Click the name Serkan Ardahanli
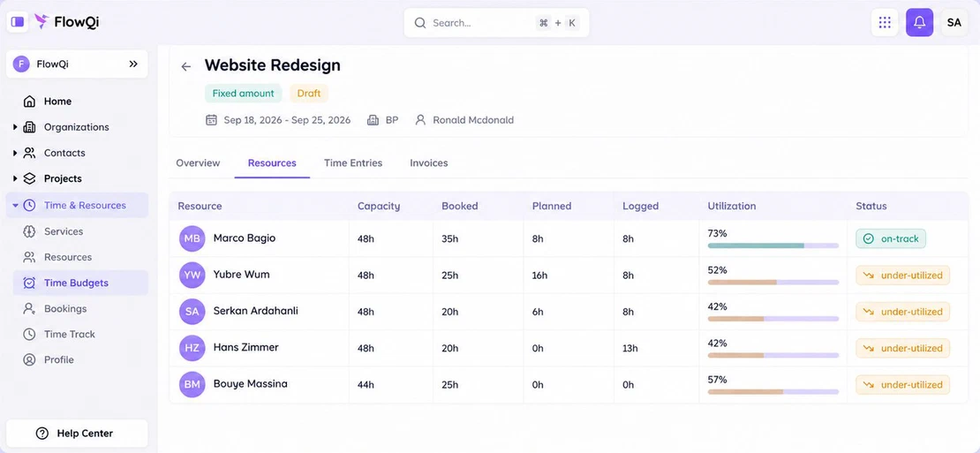Viewport: 980px width, 453px height. [256, 311]
